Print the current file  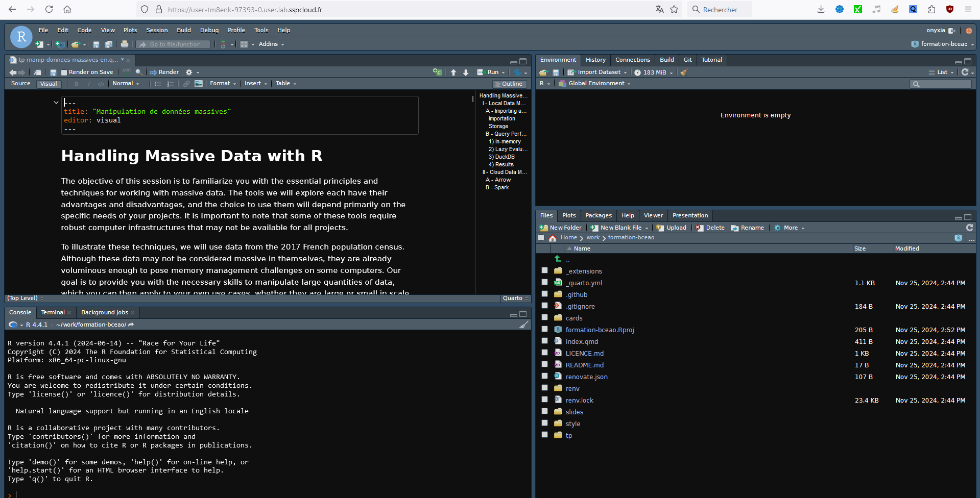click(125, 44)
